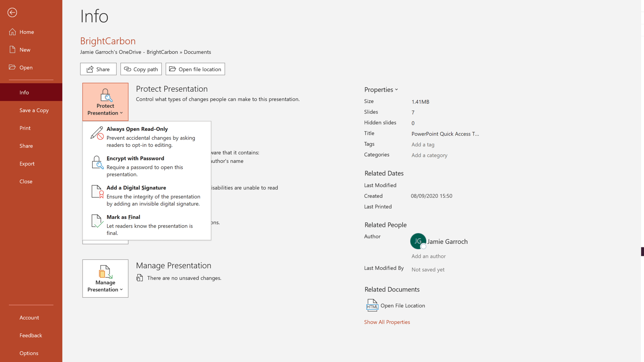The image size is (644, 362).
Task: Select Save a Copy in sidebar
Action: pyautogui.click(x=34, y=110)
